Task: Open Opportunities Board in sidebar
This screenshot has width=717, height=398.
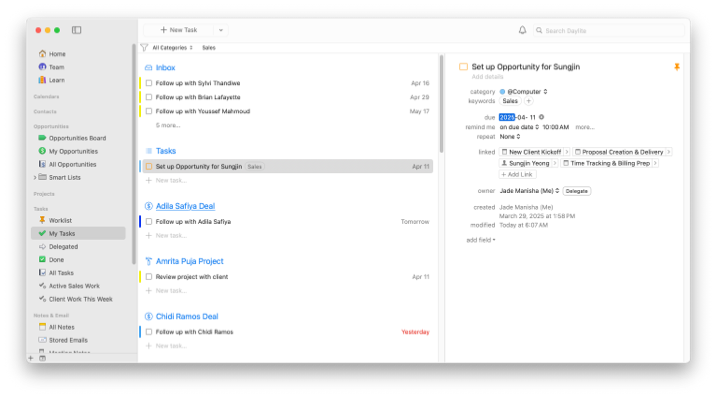Action: (72, 138)
